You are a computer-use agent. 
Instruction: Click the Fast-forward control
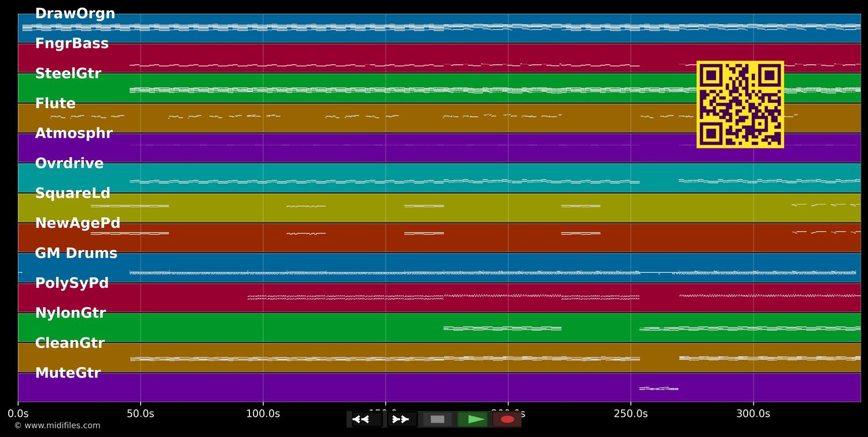click(x=401, y=419)
